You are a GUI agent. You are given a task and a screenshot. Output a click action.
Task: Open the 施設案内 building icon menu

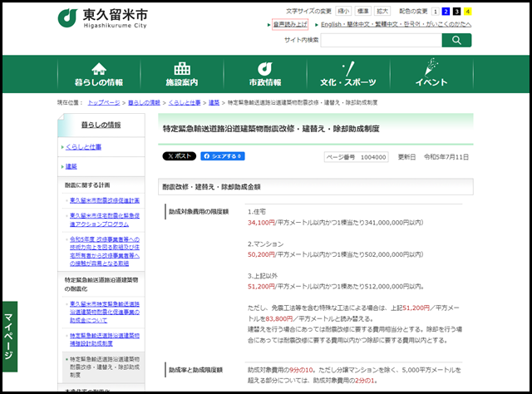(x=181, y=74)
